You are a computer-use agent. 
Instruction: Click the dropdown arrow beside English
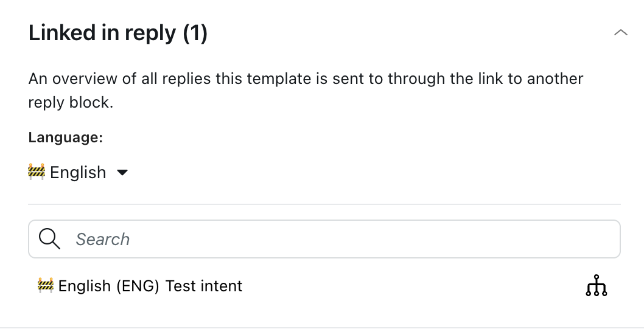click(x=122, y=172)
